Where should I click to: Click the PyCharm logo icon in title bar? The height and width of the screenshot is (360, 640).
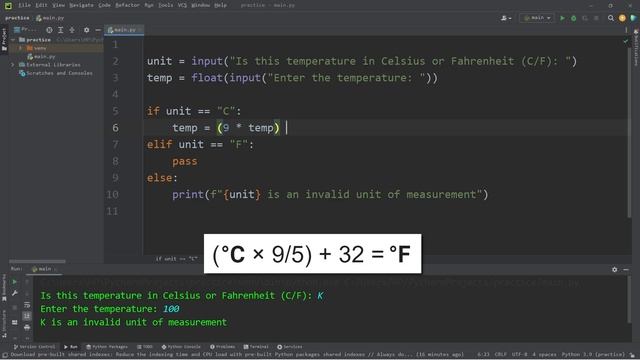point(8,5)
